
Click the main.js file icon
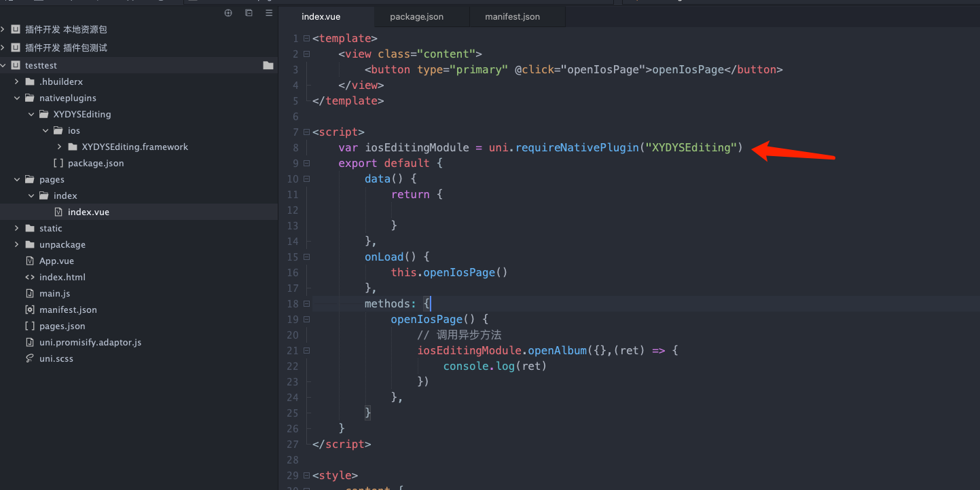(x=30, y=293)
